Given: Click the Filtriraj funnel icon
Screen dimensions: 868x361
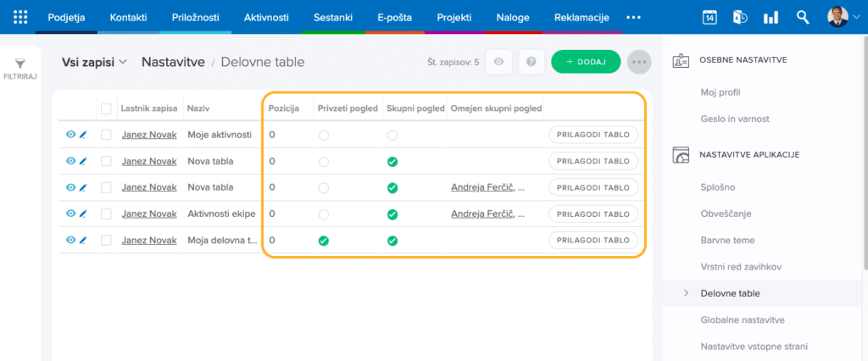Looking at the screenshot, I should pos(20,63).
